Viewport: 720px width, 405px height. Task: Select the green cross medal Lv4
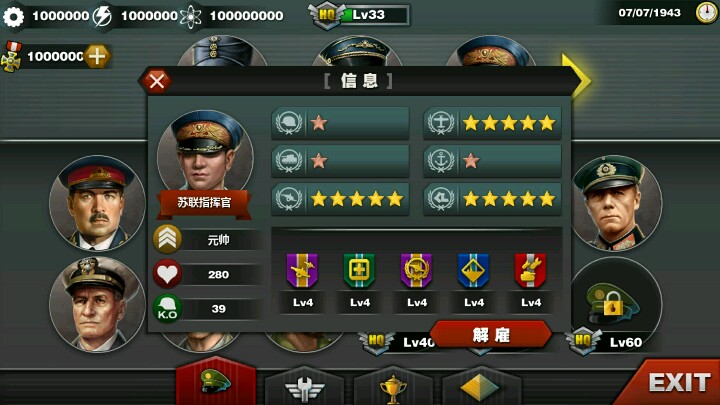(x=359, y=270)
